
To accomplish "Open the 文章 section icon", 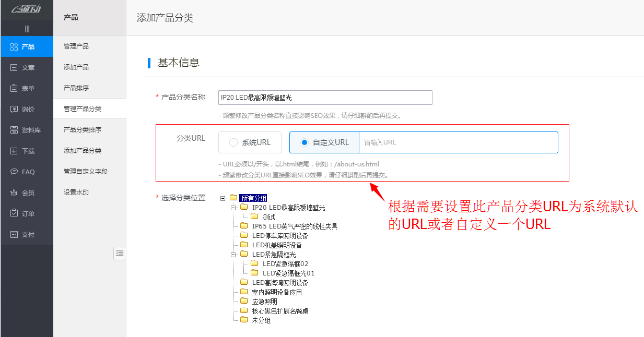I will coord(13,67).
